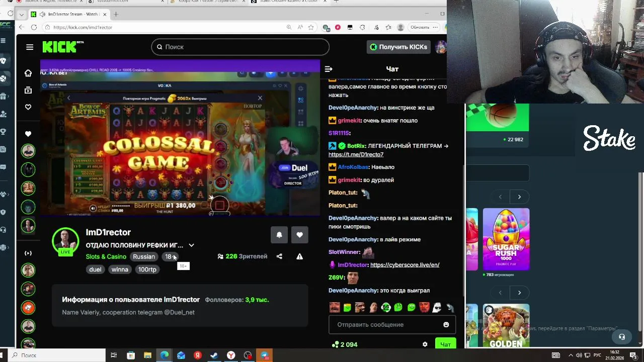Expand the stream title chevron
Image resolution: width=644 pixels, height=362 pixels.
pyautogui.click(x=191, y=245)
